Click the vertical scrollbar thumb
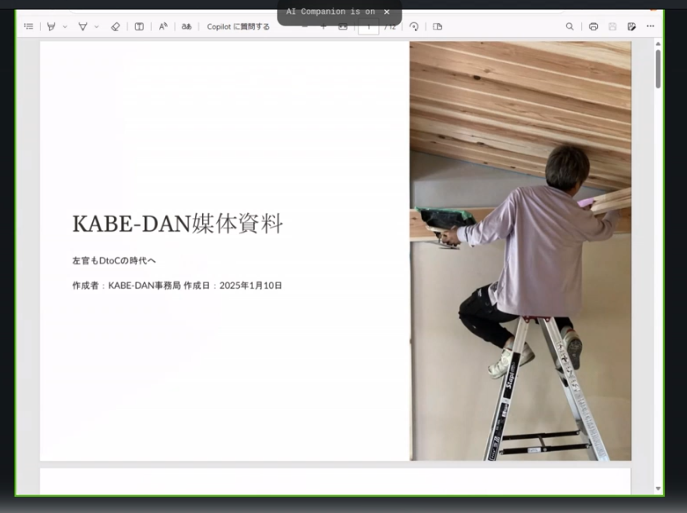The image size is (687, 513). click(x=658, y=68)
